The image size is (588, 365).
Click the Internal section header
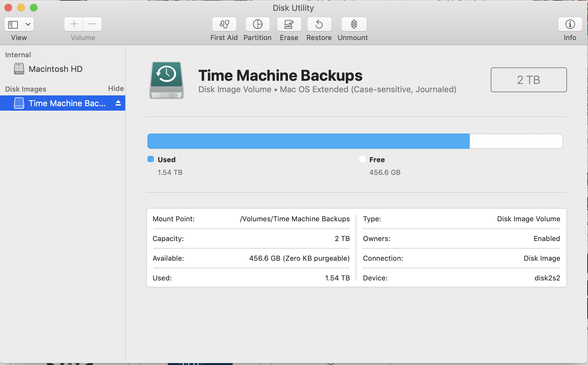click(18, 55)
